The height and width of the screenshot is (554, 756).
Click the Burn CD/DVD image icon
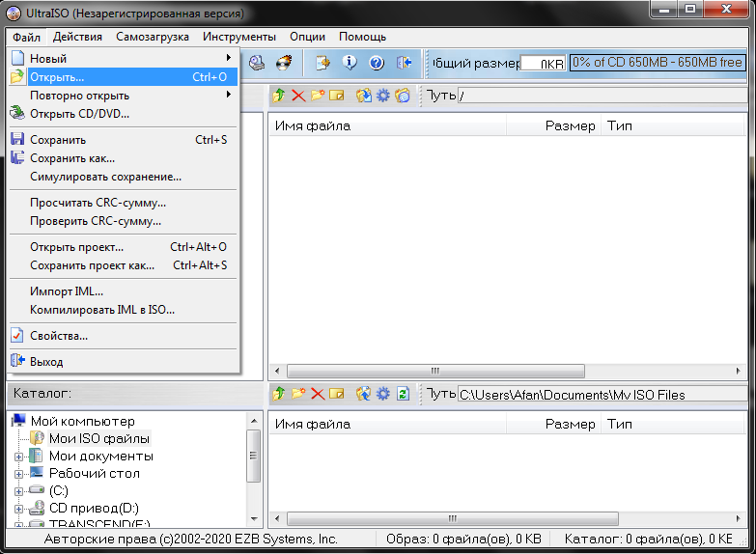pyautogui.click(x=285, y=63)
